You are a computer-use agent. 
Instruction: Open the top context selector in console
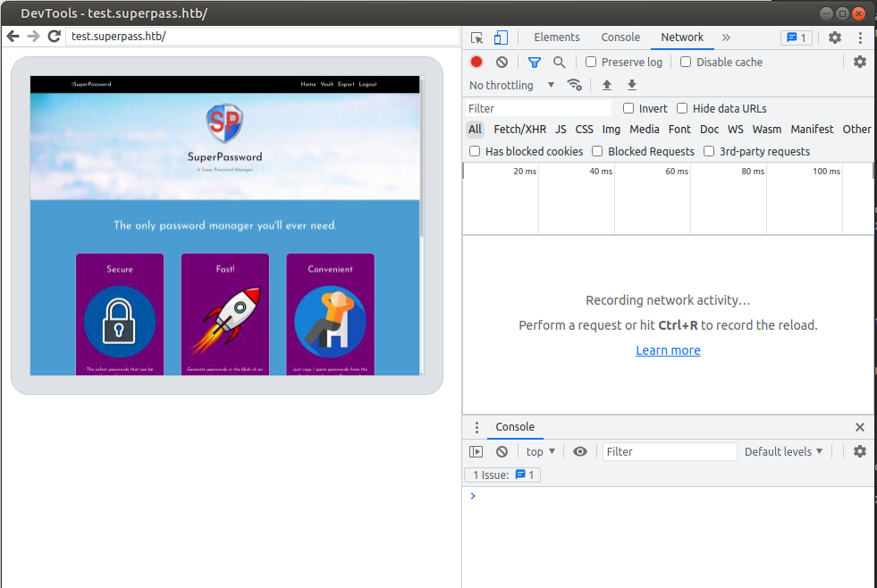[540, 451]
